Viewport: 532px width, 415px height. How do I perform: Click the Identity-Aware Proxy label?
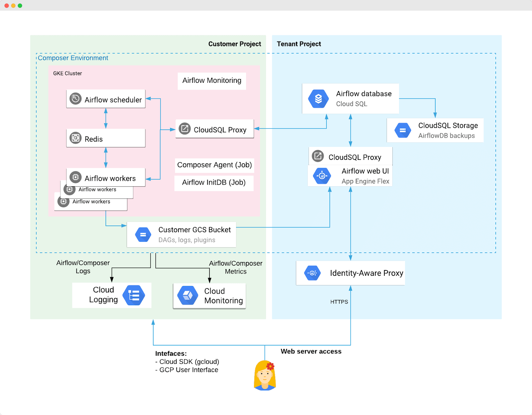tap(366, 273)
